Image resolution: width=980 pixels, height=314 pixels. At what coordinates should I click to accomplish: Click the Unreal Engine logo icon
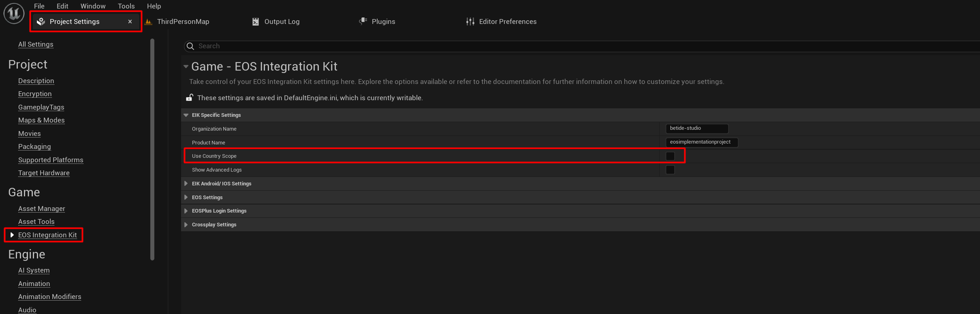[14, 13]
